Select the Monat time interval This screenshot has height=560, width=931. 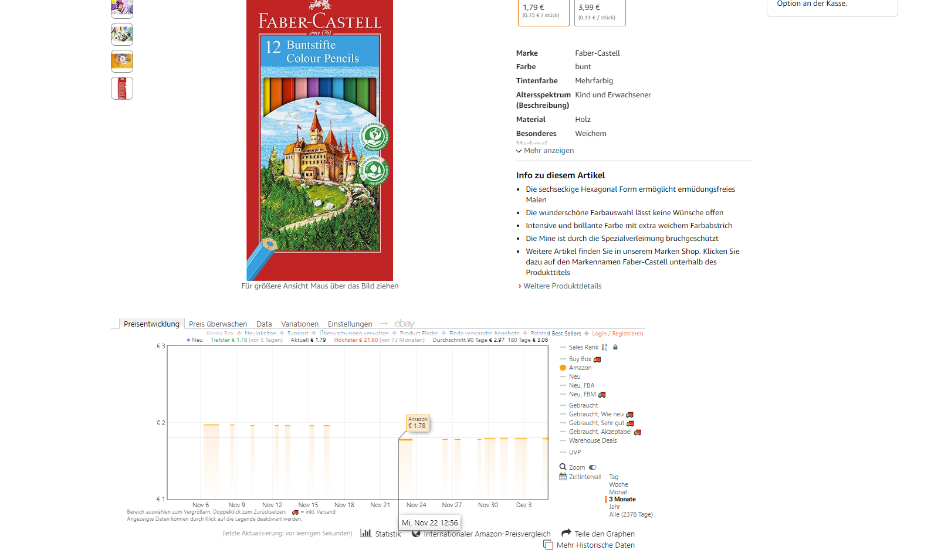618,492
